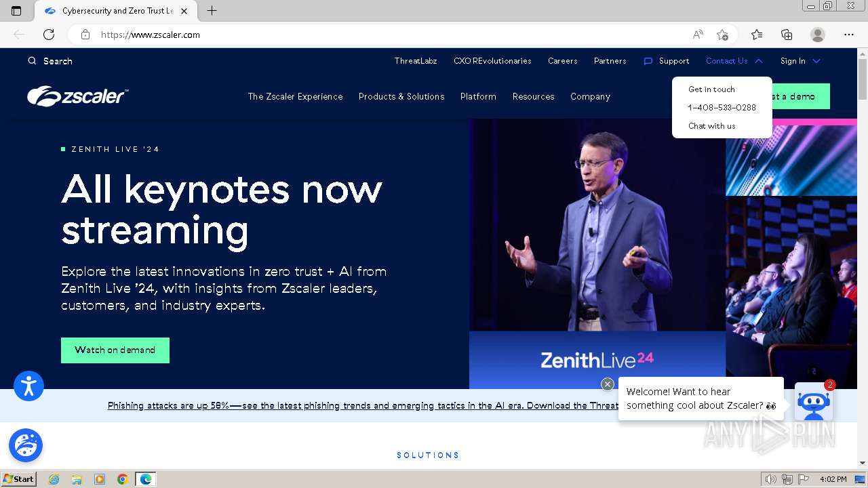868x488 pixels.
Task: Open the phishing attacks report link
Action: click(x=363, y=406)
